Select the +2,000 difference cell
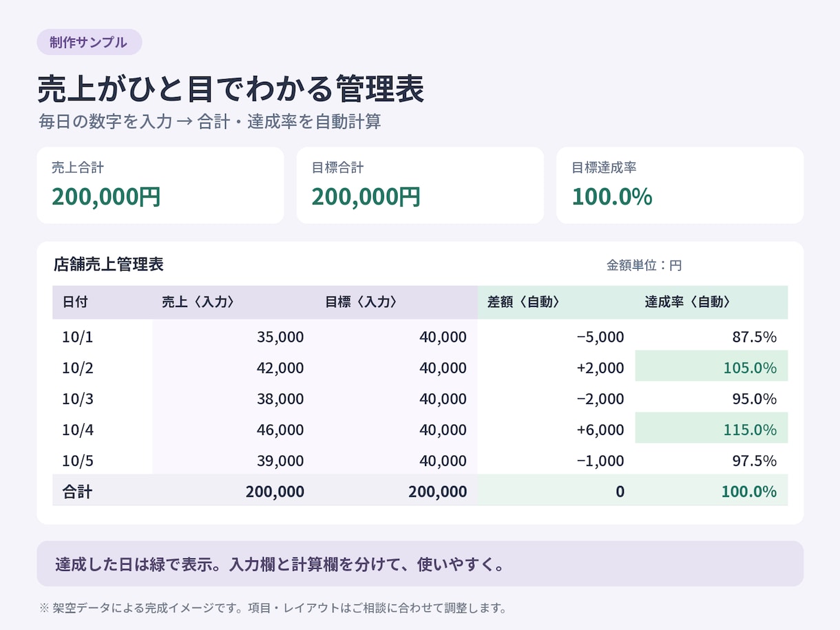The height and width of the screenshot is (630, 840). (556, 368)
